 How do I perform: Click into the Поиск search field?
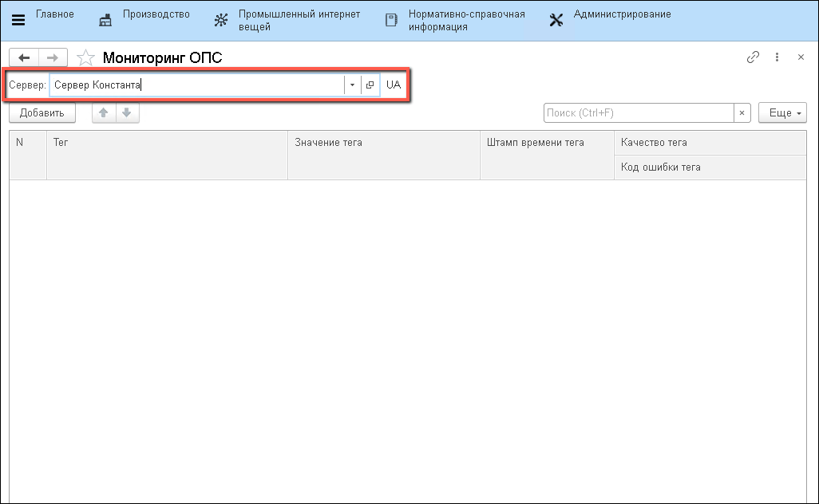point(638,113)
